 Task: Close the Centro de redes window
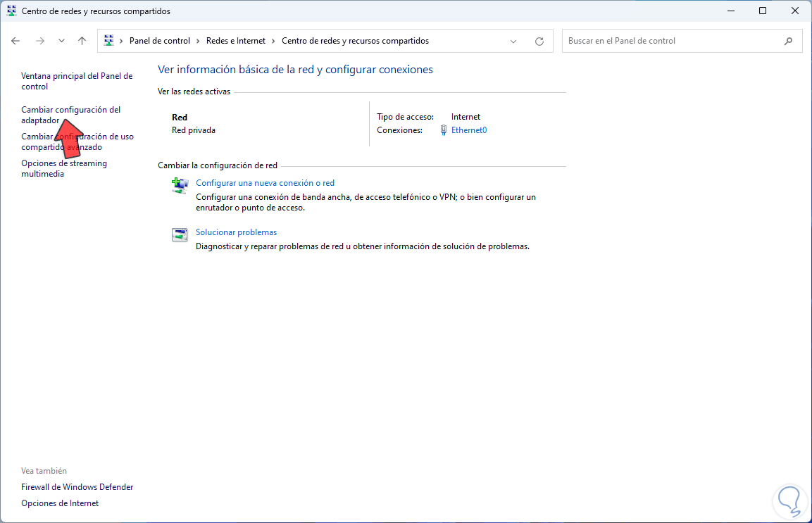tap(795, 11)
